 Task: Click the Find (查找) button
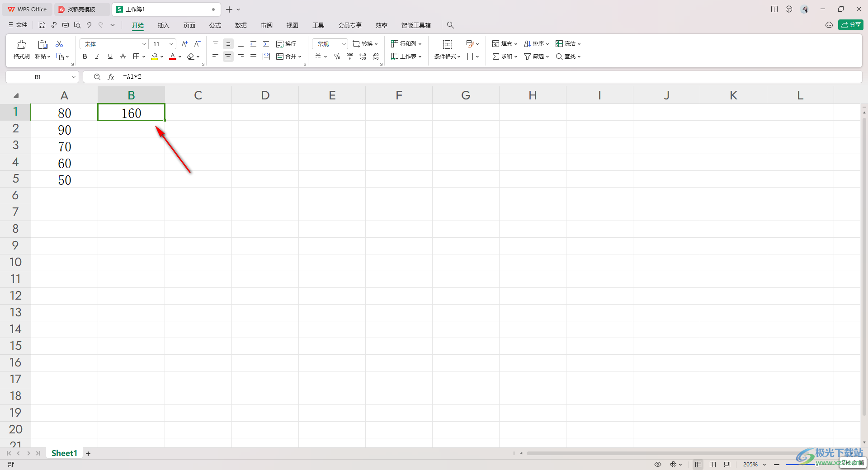568,56
